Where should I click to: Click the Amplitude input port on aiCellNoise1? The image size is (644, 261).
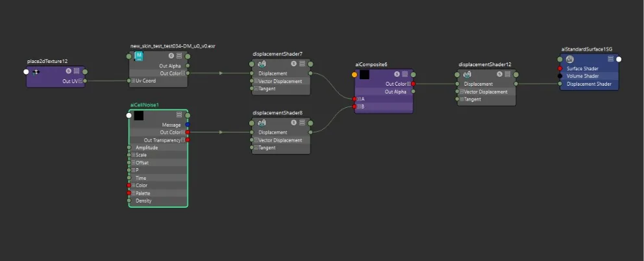[129, 147]
